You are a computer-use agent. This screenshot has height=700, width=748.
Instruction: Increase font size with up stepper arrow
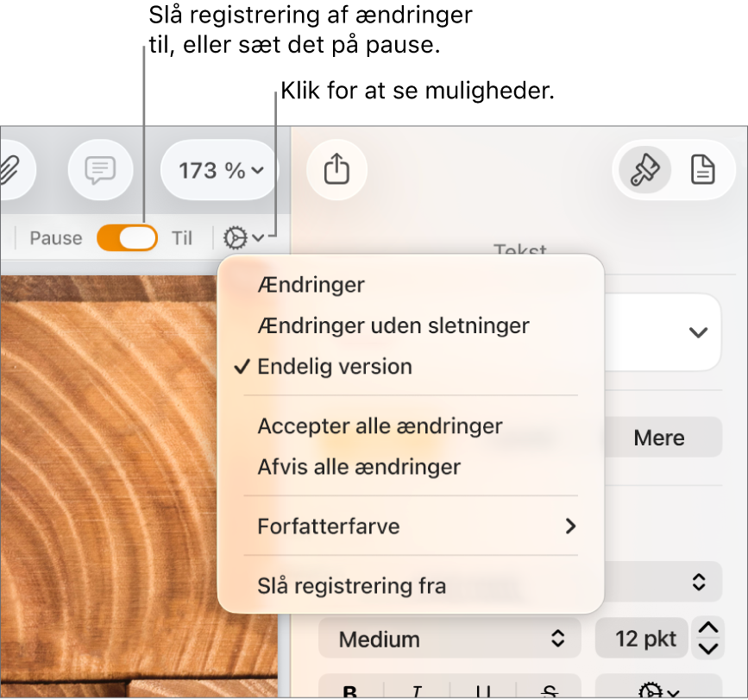pyautogui.click(x=708, y=628)
